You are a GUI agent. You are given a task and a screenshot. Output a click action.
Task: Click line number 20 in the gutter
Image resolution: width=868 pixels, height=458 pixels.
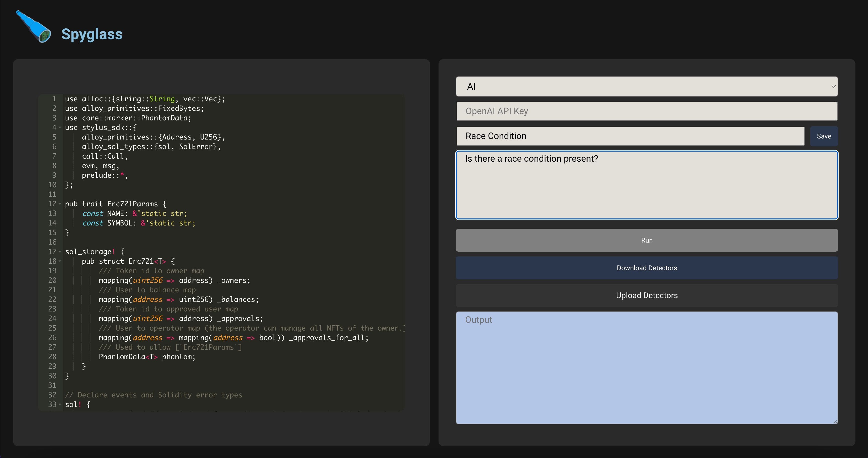point(52,280)
